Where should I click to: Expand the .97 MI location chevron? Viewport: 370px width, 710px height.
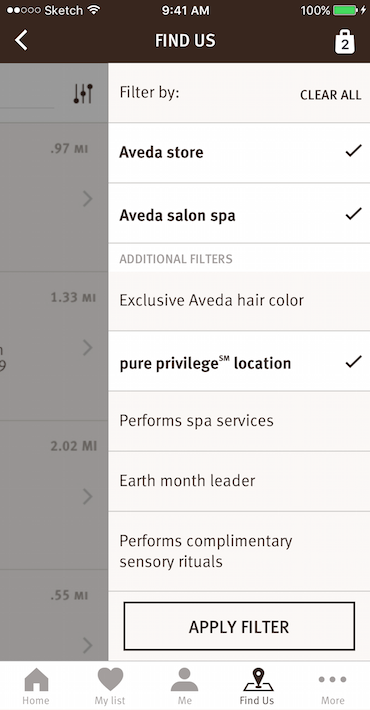88,199
